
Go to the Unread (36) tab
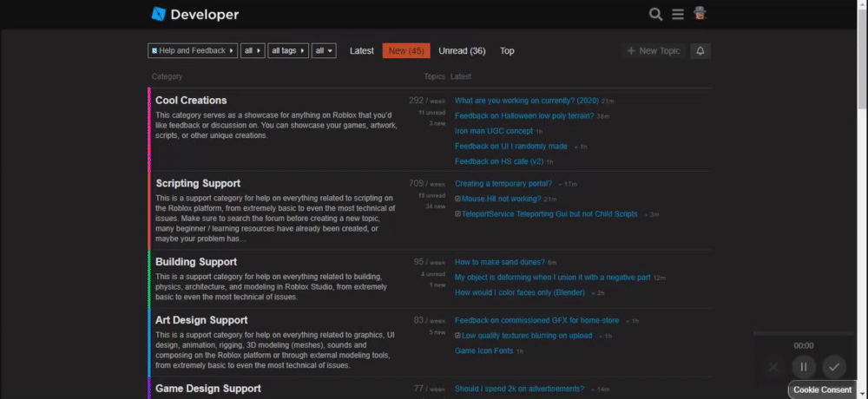tap(463, 51)
